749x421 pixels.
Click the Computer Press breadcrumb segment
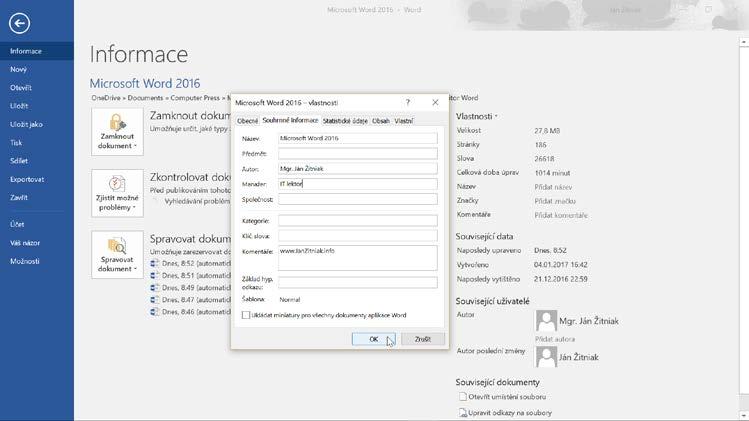click(x=195, y=97)
